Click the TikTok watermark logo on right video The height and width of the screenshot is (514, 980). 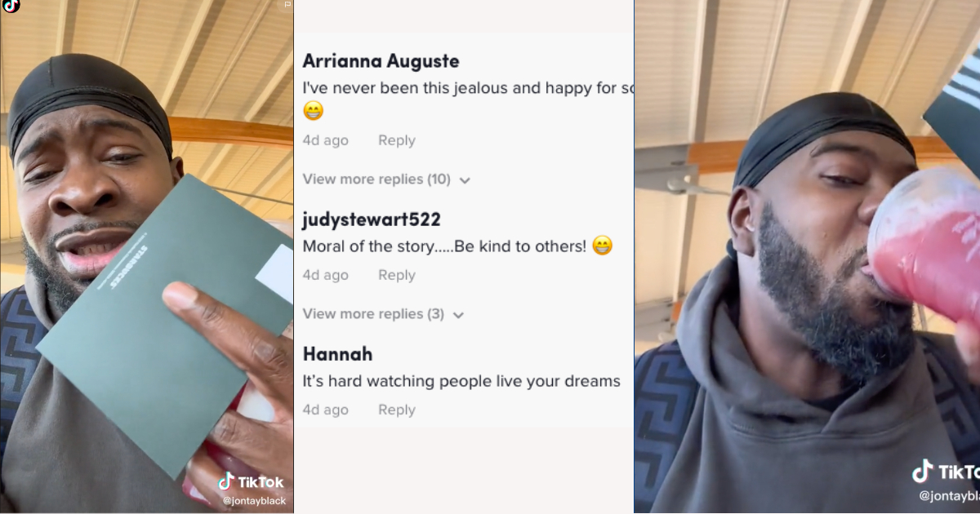coord(946,472)
